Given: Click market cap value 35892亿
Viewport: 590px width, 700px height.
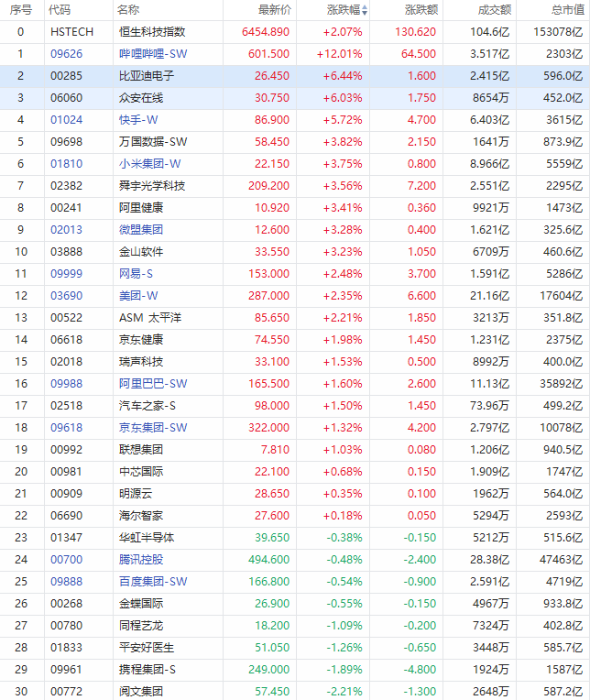Looking at the screenshot, I should point(561,384).
